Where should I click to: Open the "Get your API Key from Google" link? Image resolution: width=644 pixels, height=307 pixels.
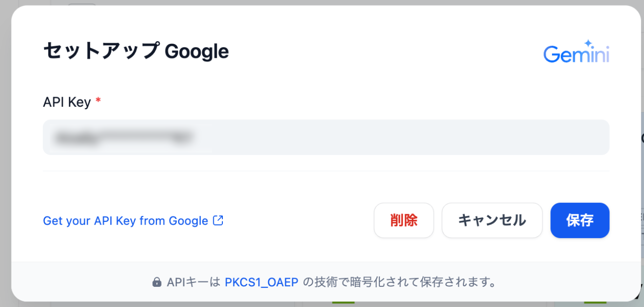126,221
